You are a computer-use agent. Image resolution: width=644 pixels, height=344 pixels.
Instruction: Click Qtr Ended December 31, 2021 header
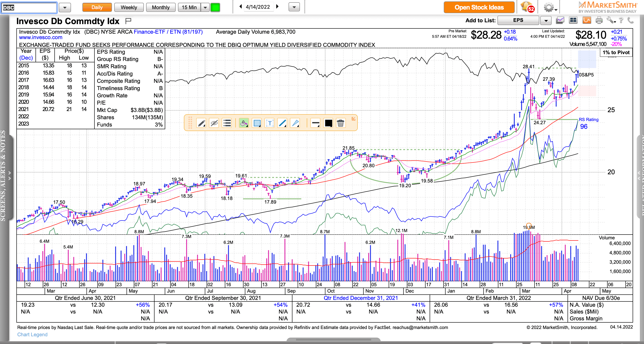pyautogui.click(x=361, y=298)
